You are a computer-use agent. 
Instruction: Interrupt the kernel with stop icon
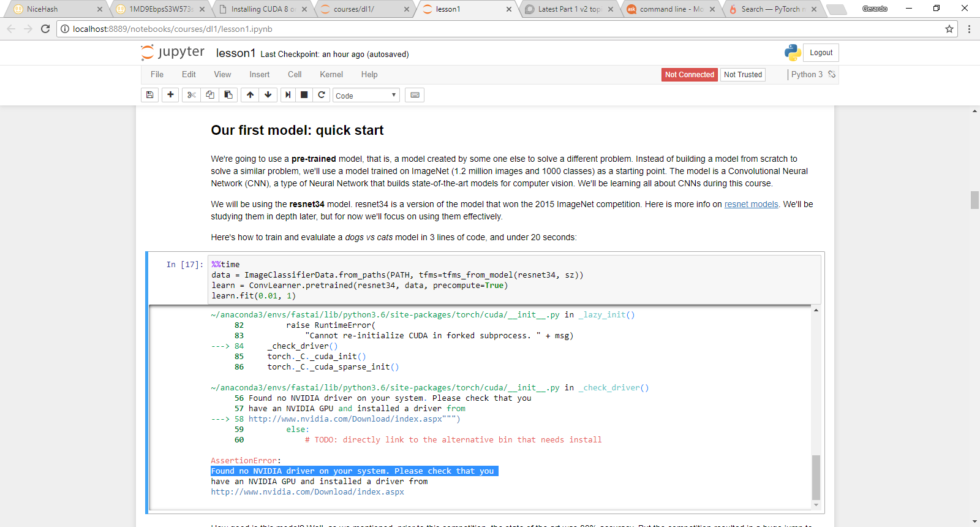[304, 95]
